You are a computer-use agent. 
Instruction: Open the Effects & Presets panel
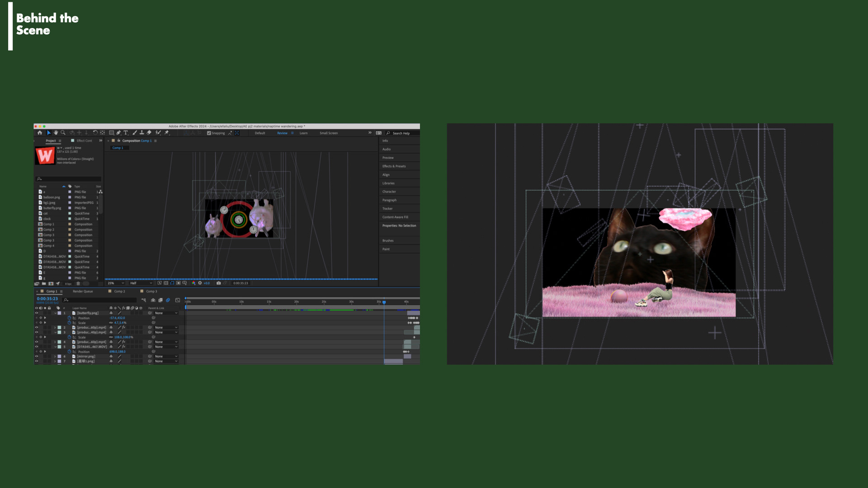(x=394, y=166)
